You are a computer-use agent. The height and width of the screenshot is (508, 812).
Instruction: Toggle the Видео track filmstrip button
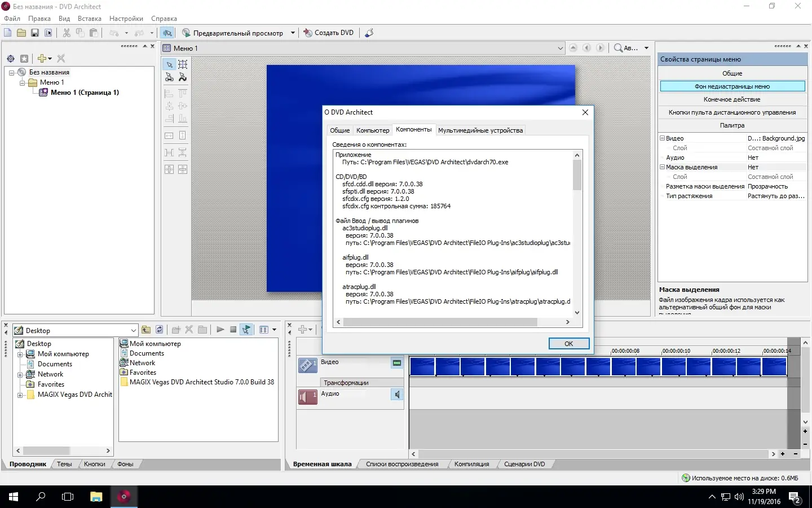(x=397, y=363)
